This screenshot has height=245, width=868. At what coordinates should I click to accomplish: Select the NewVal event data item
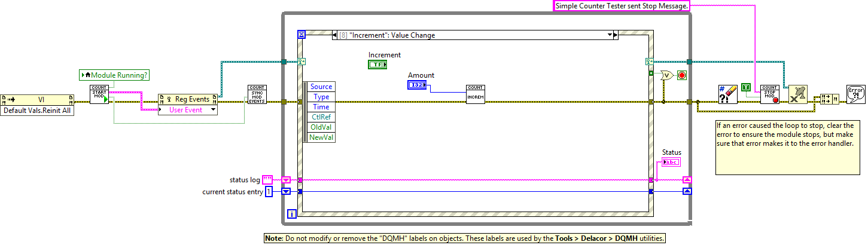[x=321, y=137]
